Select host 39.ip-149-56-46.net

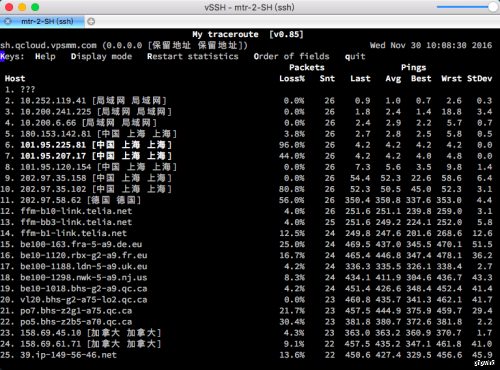69,355
